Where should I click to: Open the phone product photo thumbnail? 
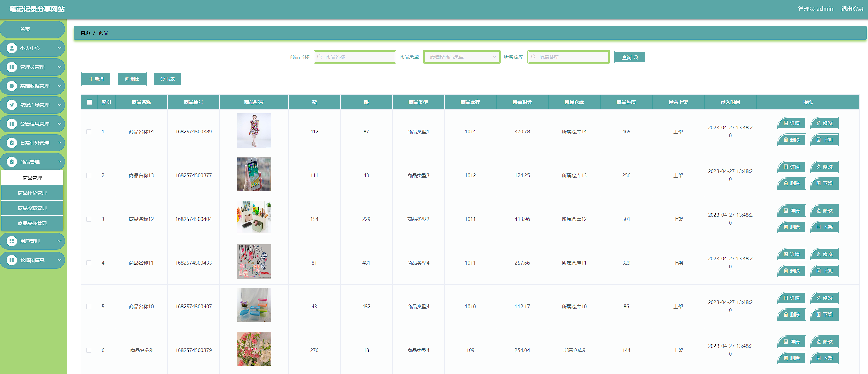tap(254, 174)
